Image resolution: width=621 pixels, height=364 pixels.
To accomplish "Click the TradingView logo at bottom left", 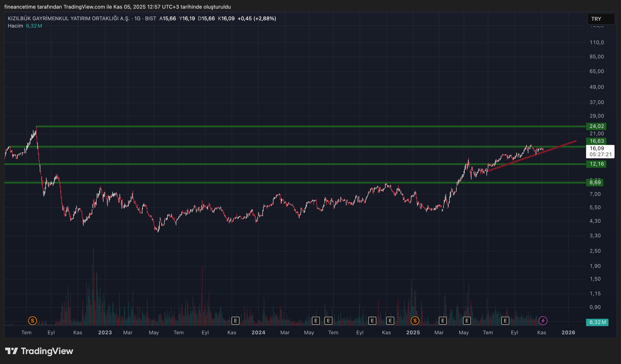I will pos(39,351).
